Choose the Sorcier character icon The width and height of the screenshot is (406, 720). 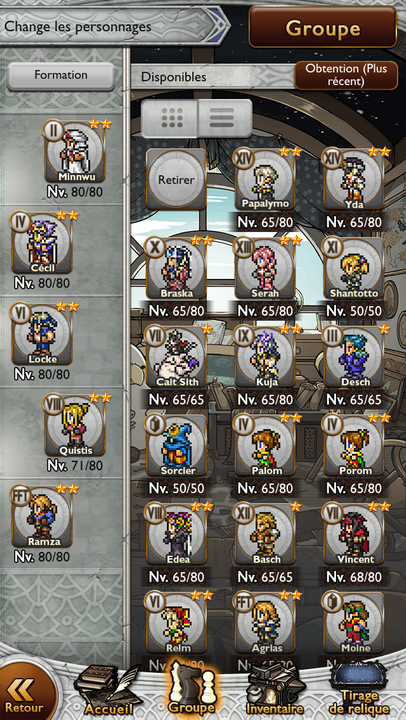point(176,445)
